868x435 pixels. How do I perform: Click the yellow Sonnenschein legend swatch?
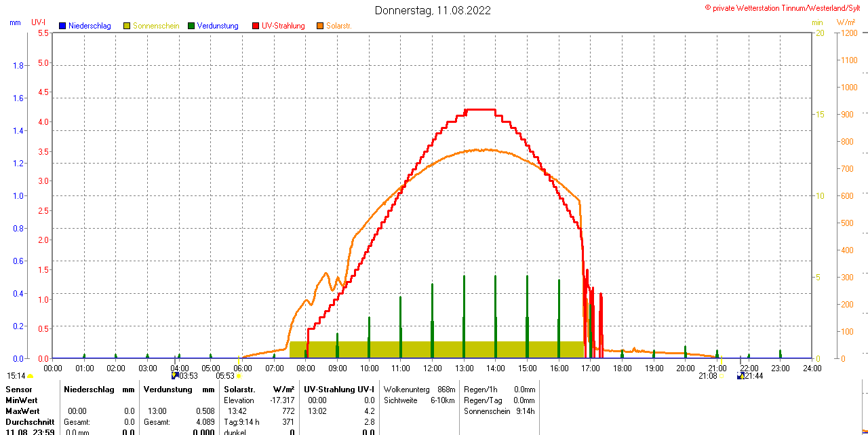tap(127, 26)
